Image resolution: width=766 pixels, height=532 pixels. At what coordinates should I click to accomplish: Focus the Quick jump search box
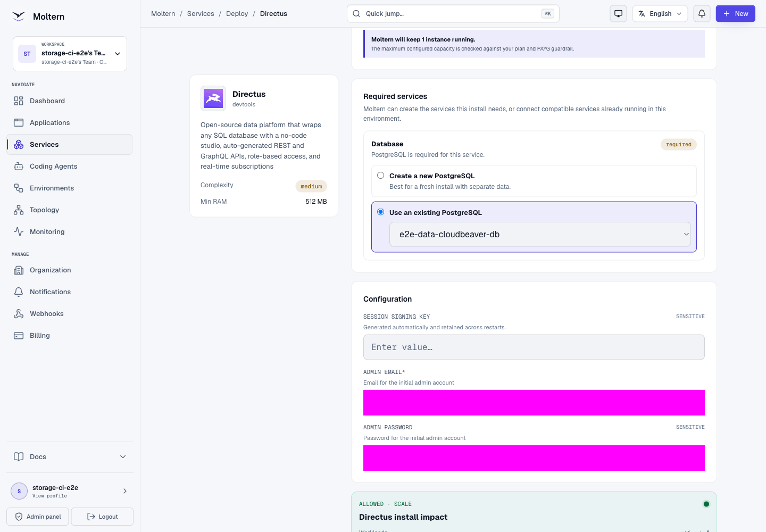coord(453,14)
